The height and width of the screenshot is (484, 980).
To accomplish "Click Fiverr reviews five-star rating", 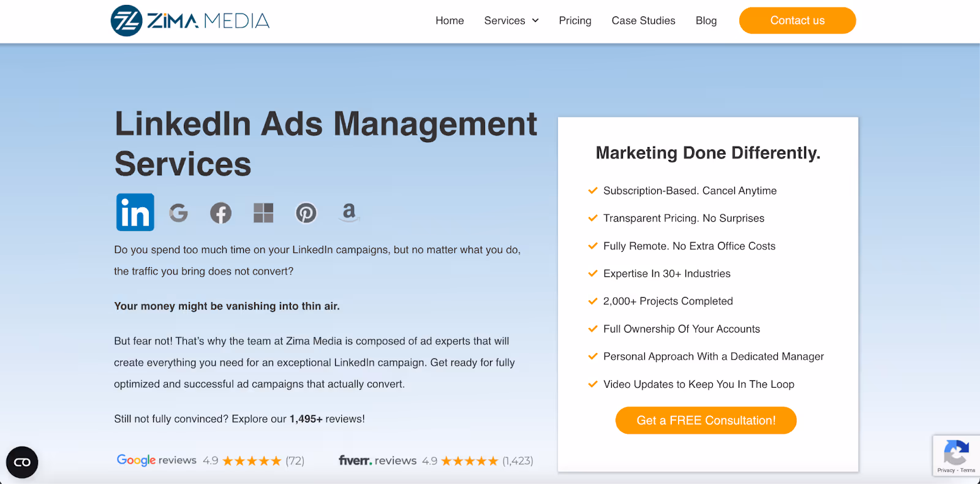I will click(x=470, y=461).
